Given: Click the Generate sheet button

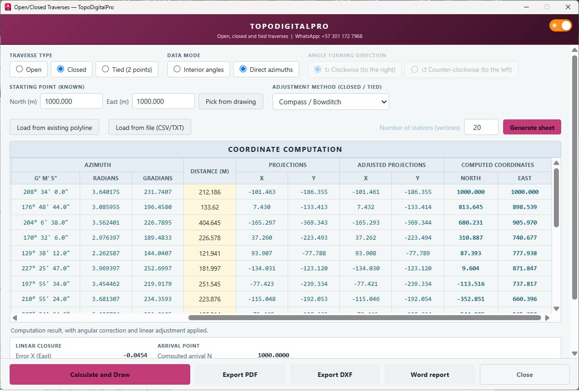Looking at the screenshot, I should tap(532, 127).
